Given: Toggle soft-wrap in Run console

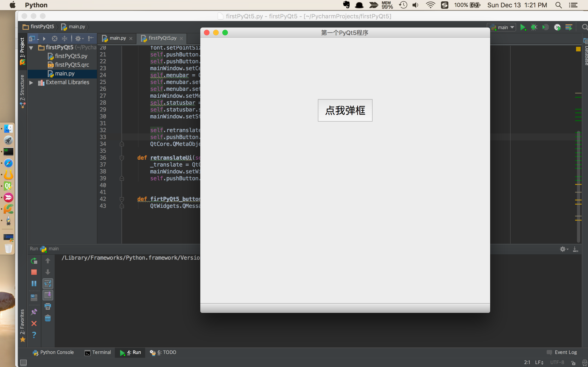Looking at the screenshot, I should coord(48,284).
